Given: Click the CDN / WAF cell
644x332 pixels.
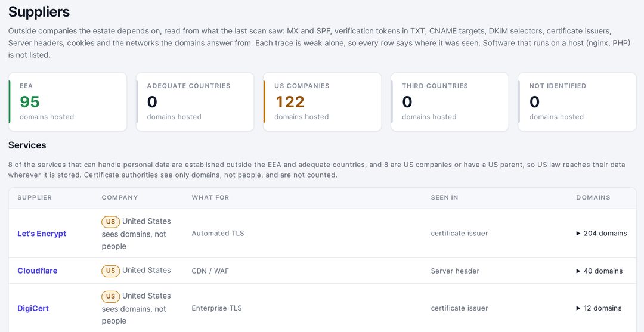Looking at the screenshot, I should 210,271.
